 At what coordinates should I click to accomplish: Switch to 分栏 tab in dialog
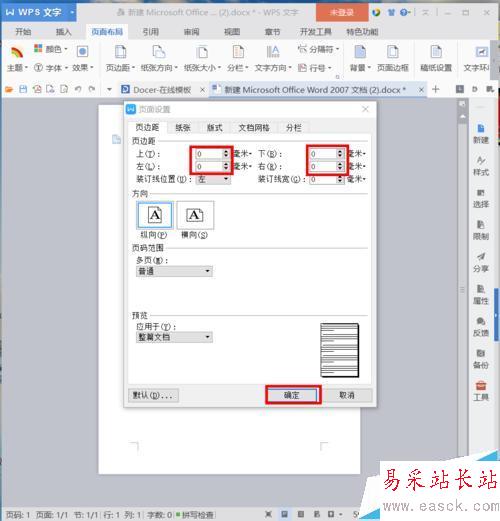293,128
